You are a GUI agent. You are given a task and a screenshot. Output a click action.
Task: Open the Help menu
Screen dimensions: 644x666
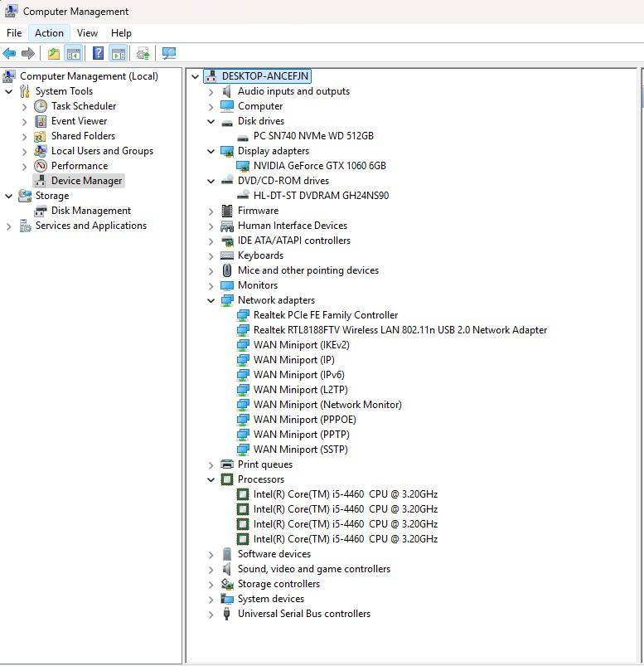click(121, 32)
